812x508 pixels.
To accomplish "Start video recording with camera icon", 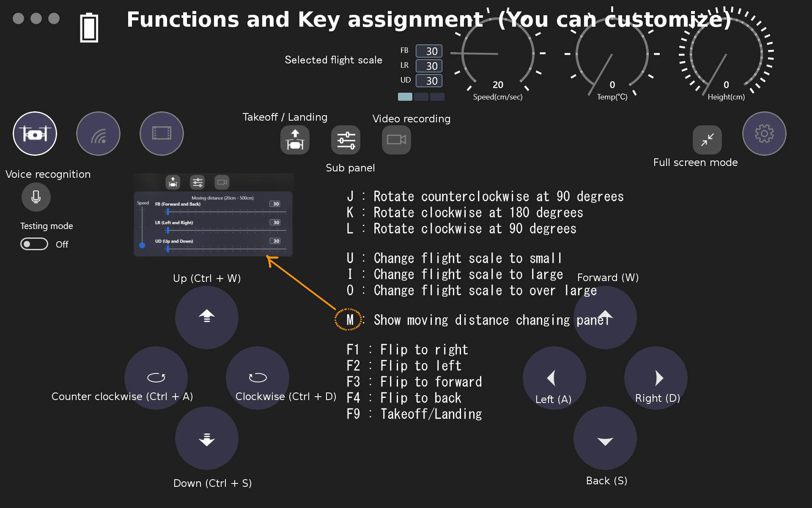I will [x=396, y=140].
